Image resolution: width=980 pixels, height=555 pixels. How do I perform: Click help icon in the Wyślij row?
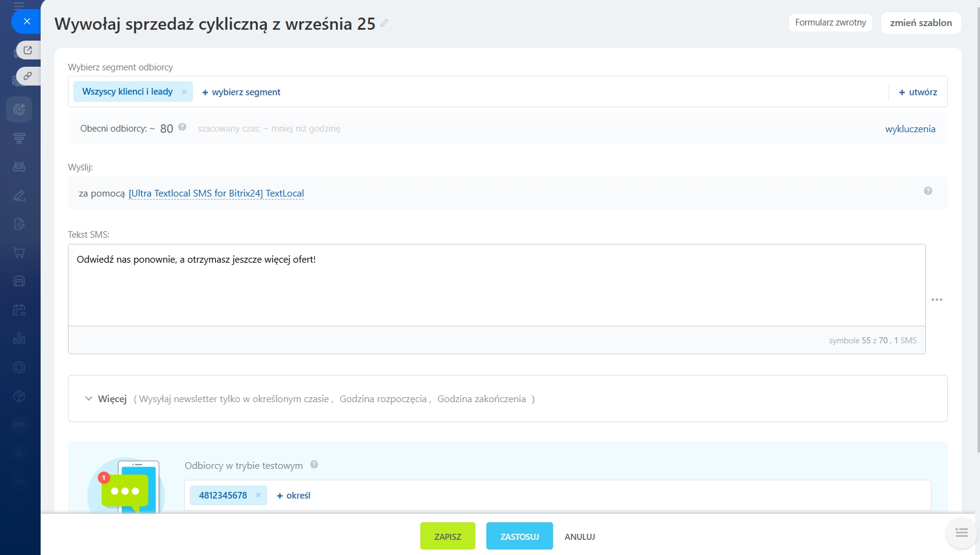click(x=928, y=191)
